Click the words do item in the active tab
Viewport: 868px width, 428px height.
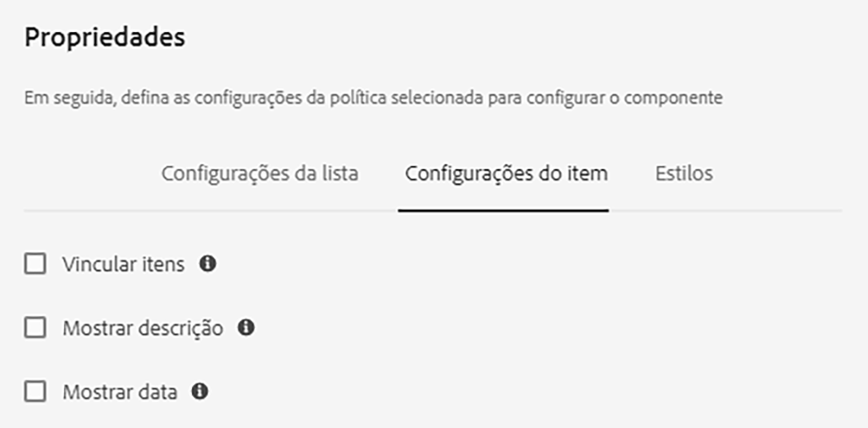(576, 173)
